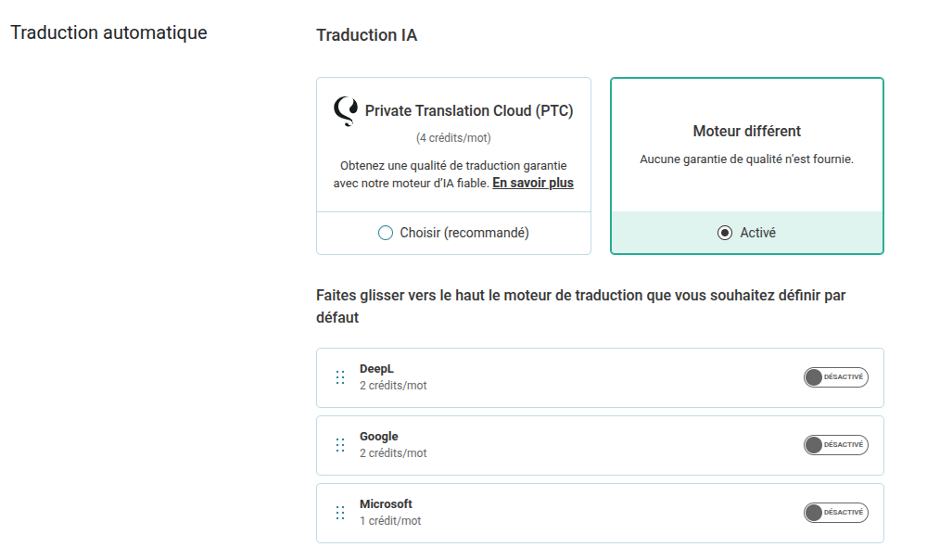Select the "Choisir (recommandé)" radio button
This screenshot has width=927, height=560.
point(386,233)
